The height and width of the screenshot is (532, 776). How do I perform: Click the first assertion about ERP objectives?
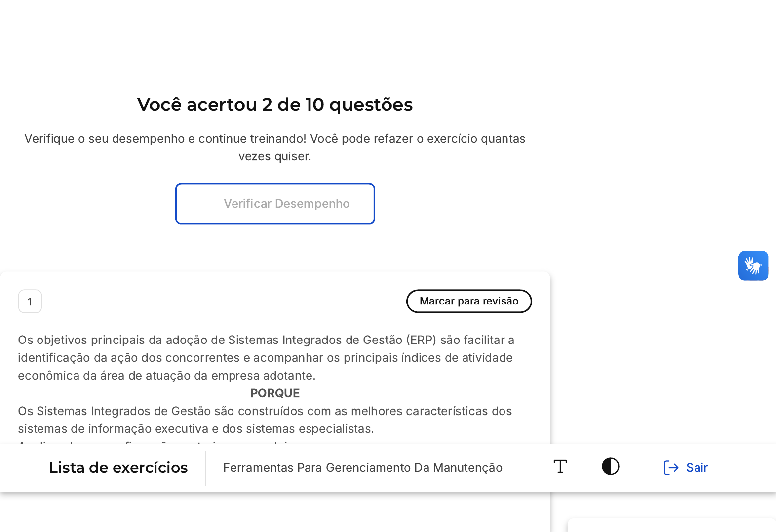266,358
